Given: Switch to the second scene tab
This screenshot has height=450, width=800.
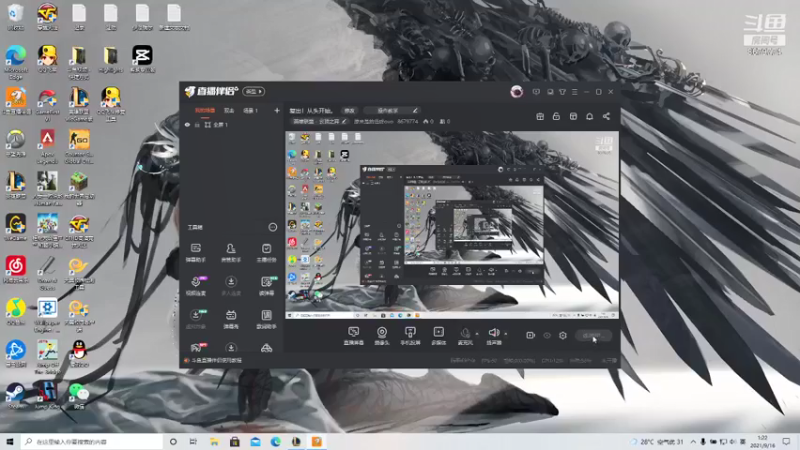Looking at the screenshot, I should tap(229, 110).
